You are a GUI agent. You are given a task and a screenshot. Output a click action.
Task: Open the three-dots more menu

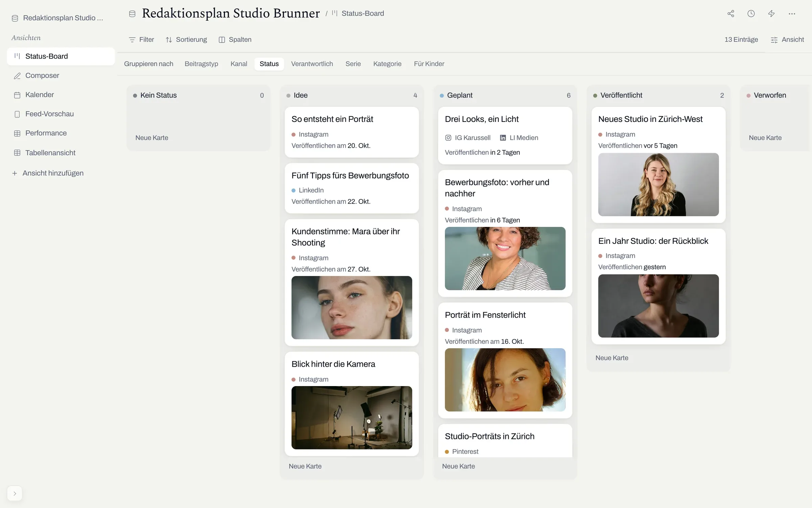[x=792, y=14]
